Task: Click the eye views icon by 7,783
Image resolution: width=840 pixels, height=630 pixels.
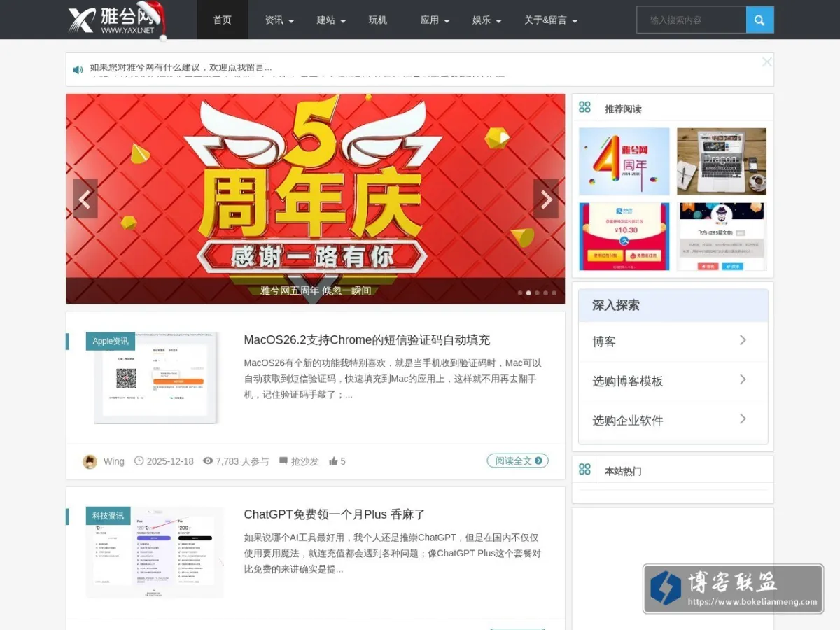Action: click(x=208, y=461)
